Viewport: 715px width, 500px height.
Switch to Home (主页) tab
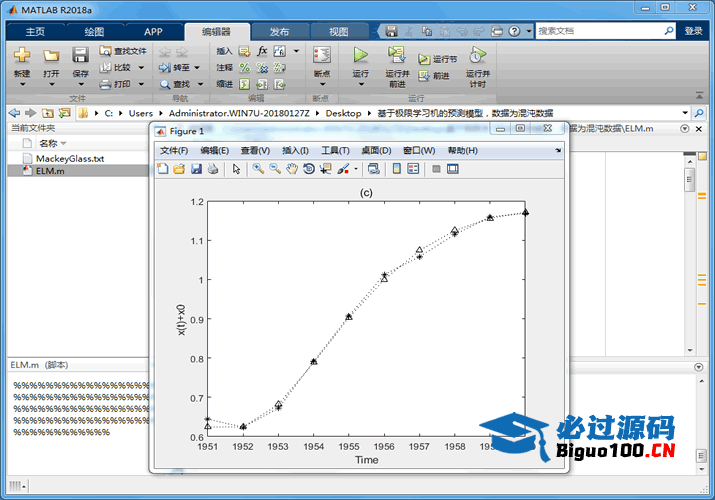click(x=35, y=31)
